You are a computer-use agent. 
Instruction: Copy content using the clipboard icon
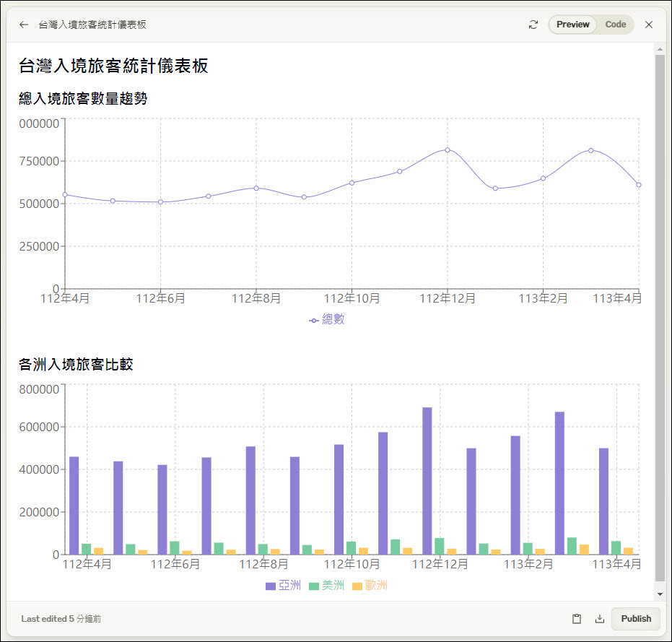[577, 619]
